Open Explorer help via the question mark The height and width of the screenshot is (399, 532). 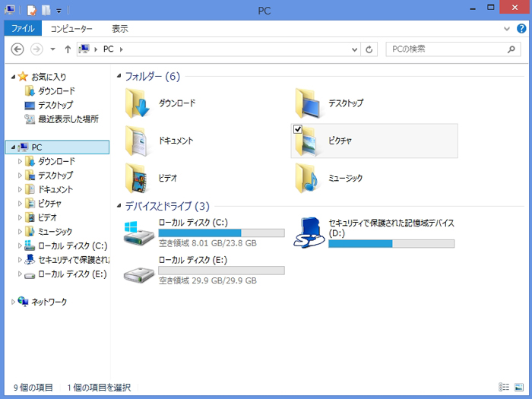point(521,29)
